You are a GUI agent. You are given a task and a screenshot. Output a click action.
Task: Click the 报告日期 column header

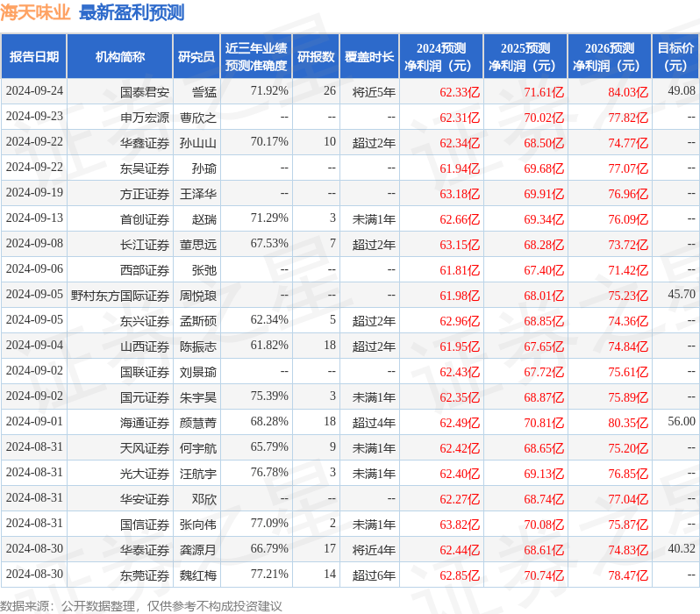point(34,57)
